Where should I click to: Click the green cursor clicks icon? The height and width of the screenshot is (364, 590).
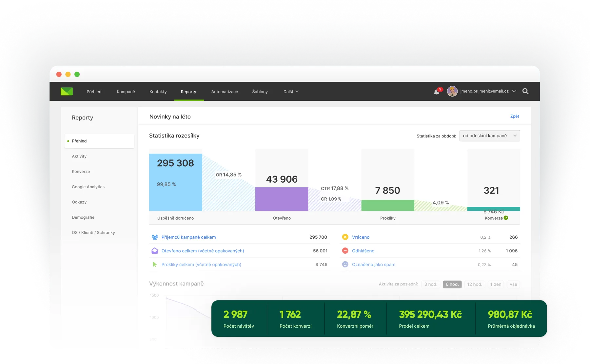[x=155, y=264]
